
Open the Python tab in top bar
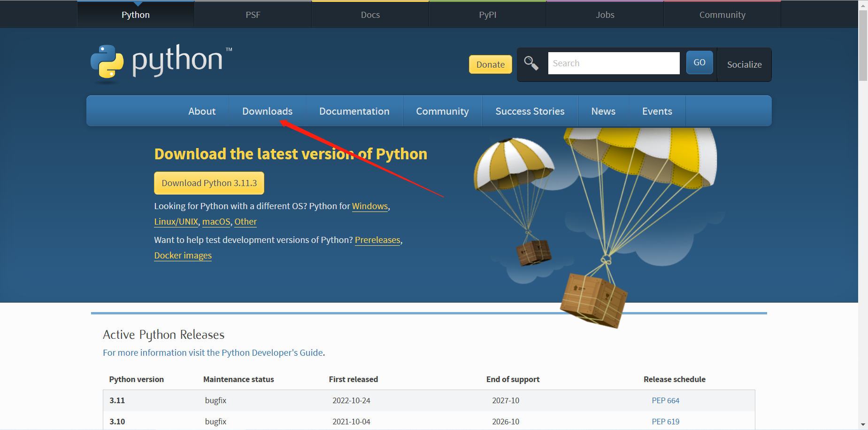pos(136,15)
